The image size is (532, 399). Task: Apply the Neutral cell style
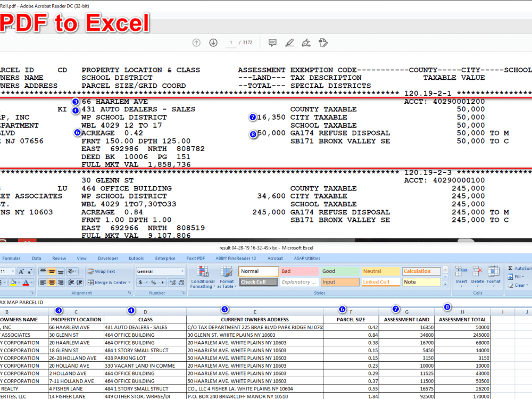tap(381, 271)
